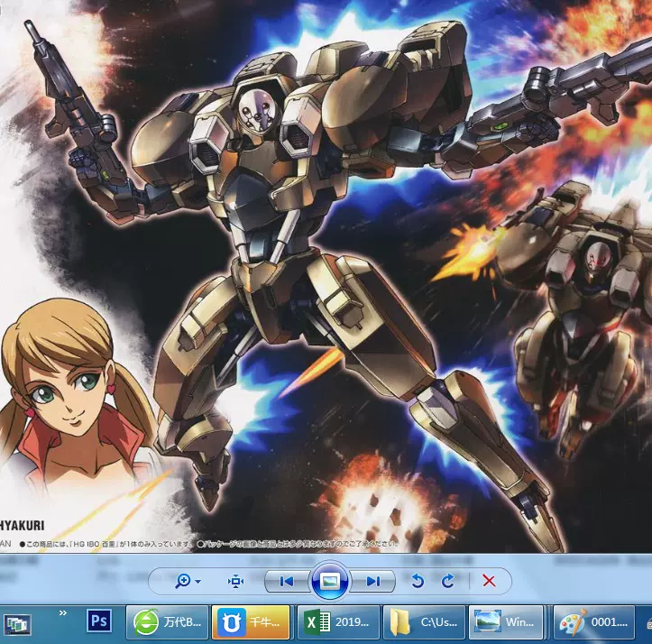Switch to the 万代B... browser window
Image resolution: width=652 pixels, height=644 pixels.
(167, 622)
